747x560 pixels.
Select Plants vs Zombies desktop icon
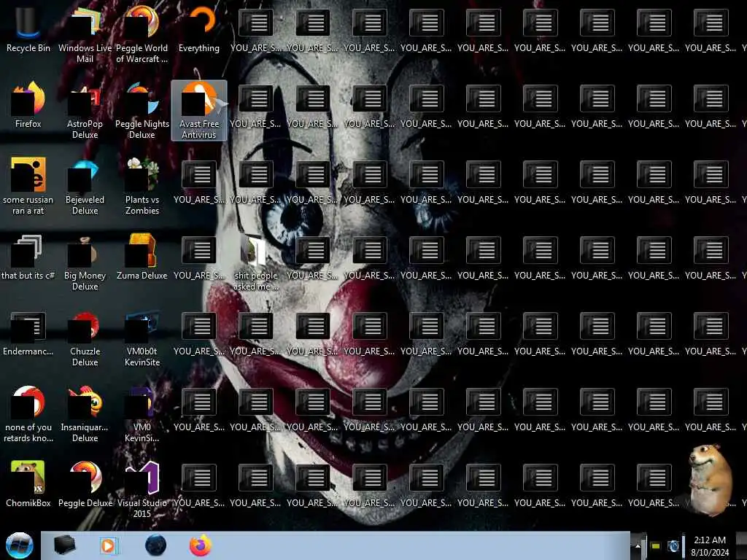(142, 186)
